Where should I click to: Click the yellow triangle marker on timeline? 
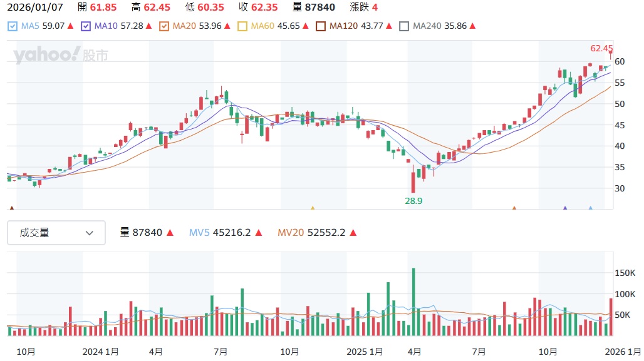(x=313, y=208)
